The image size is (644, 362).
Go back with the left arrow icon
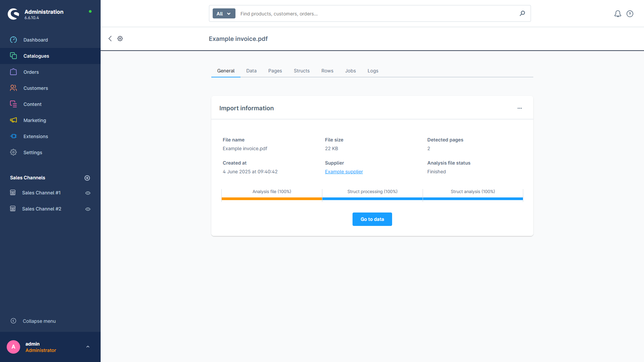point(110,39)
